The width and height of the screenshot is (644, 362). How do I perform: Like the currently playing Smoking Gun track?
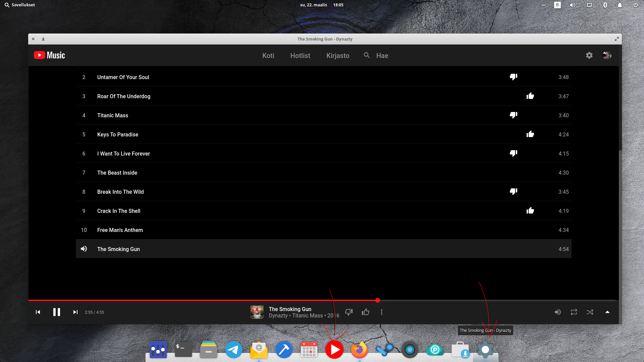coord(365,312)
